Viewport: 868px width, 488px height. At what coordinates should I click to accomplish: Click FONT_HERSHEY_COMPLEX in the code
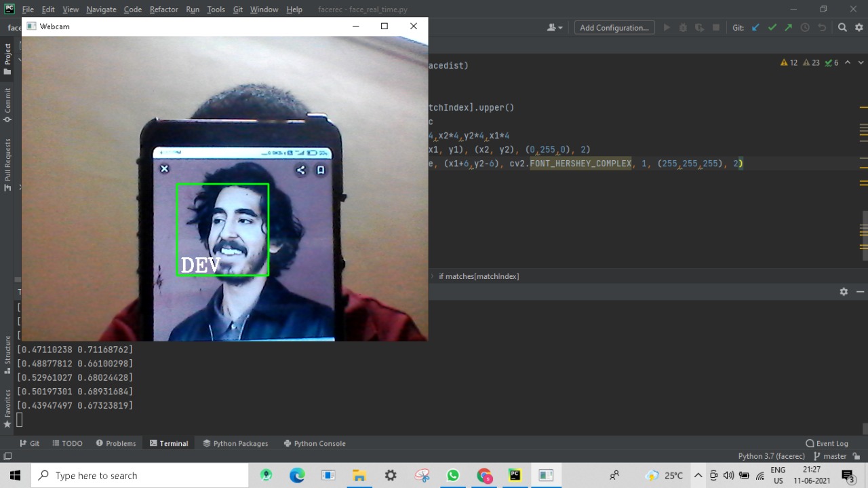[x=580, y=164]
